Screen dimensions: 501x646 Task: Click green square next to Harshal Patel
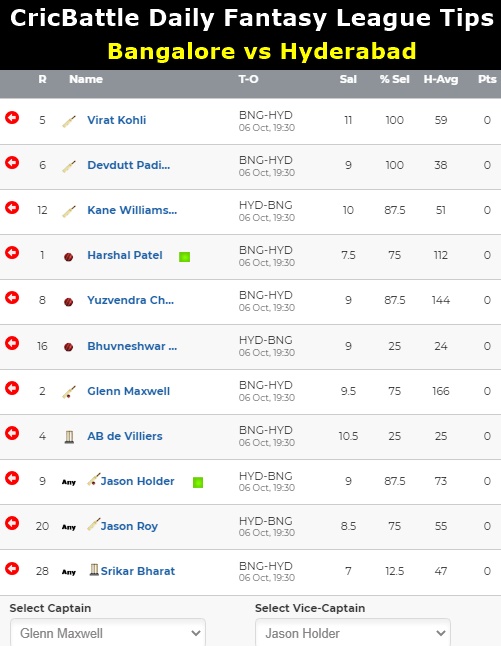click(185, 257)
